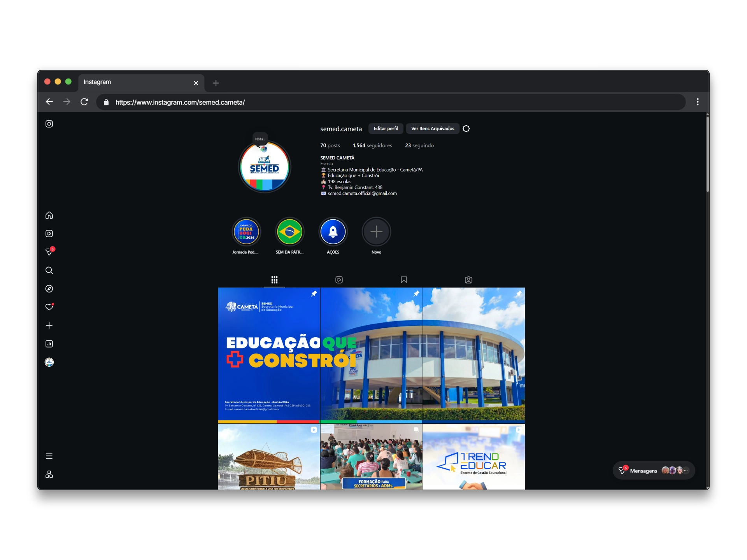Expand the hamburger More menu
Screen dimensions: 747x560
[49, 456]
